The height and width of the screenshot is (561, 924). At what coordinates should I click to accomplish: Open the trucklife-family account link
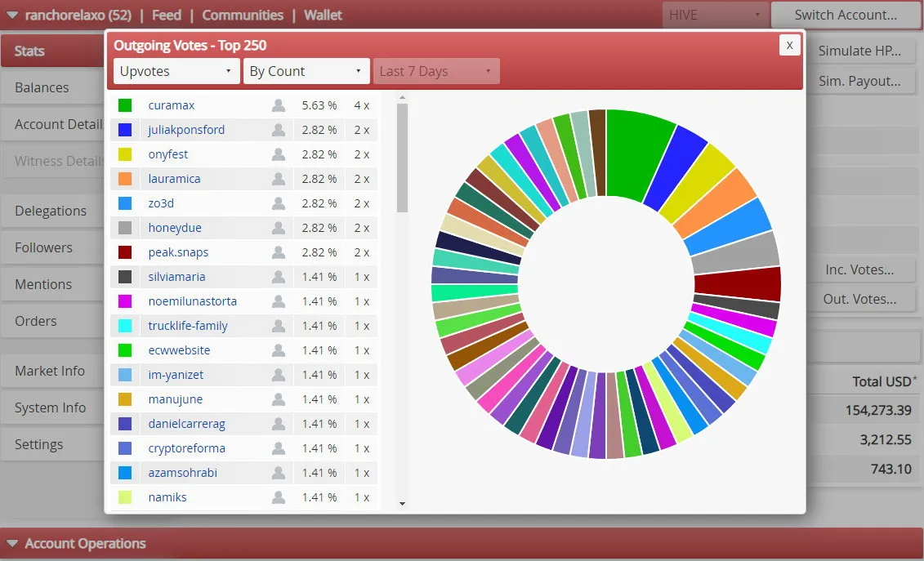point(188,326)
